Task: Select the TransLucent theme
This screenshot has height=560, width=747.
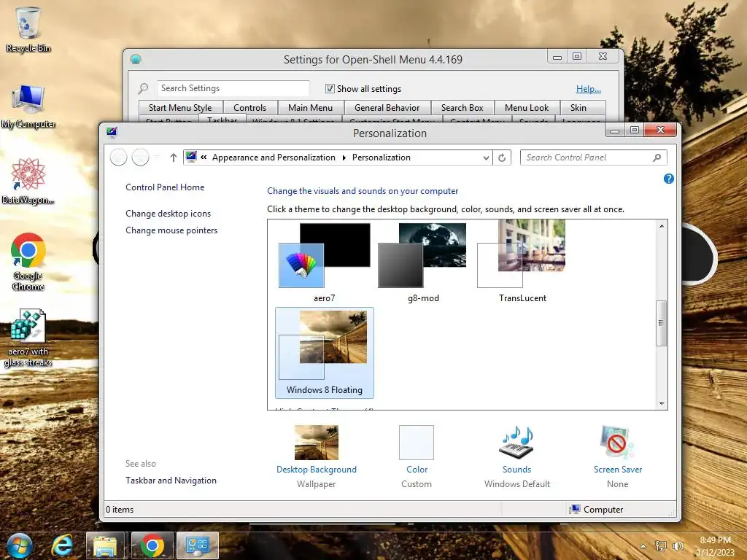Action: tap(522, 262)
